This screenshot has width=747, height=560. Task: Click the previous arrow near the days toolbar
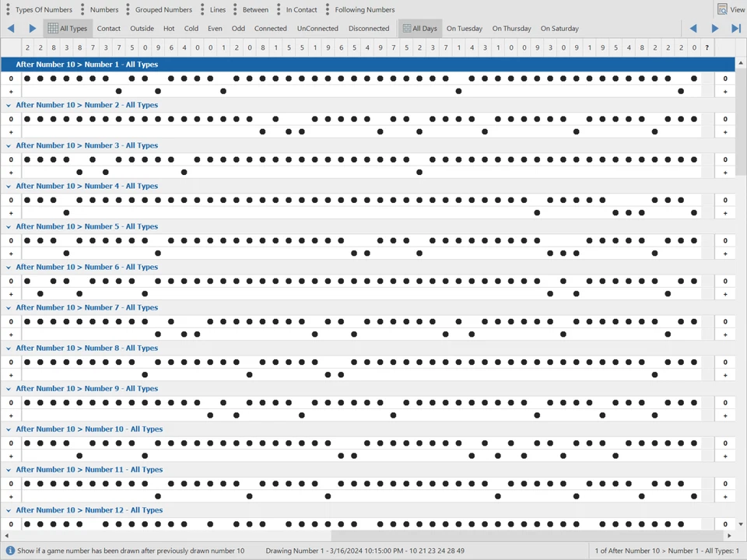pos(693,28)
